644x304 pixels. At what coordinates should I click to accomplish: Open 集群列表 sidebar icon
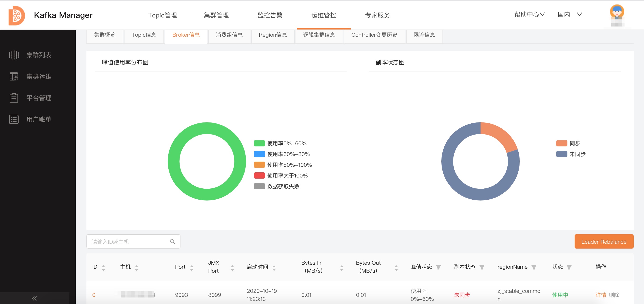coord(14,55)
